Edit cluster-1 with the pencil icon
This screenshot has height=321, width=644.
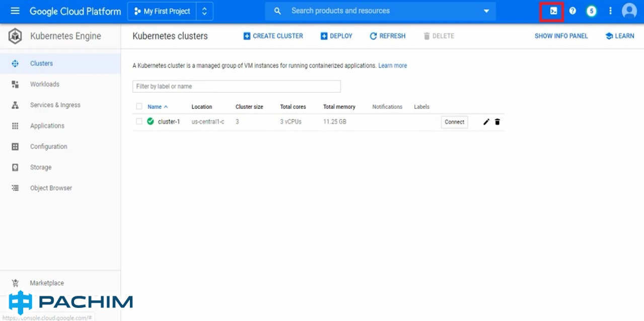(x=486, y=122)
